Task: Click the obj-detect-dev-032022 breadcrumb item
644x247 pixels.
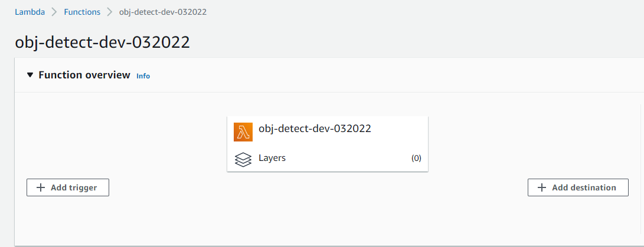Action: [x=162, y=12]
